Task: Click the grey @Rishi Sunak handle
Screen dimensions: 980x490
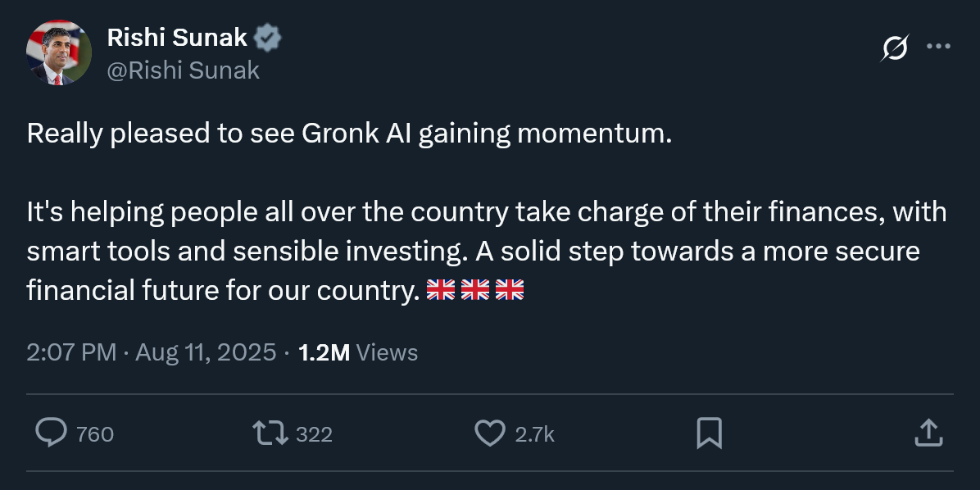Action: [184, 70]
